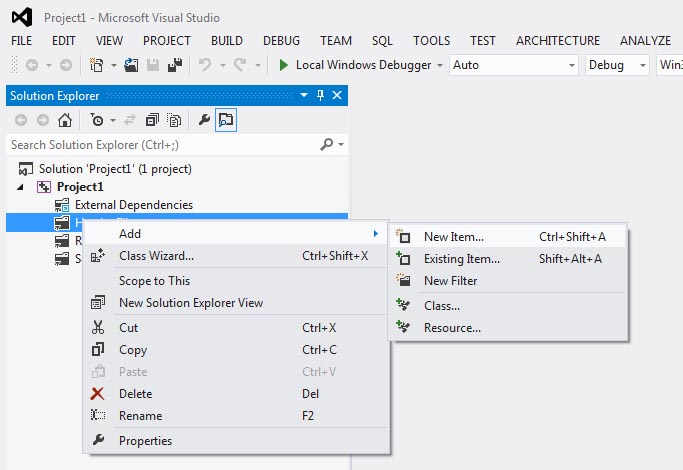Screen dimensions: 683x470
Task: Open the Redo history dropdown arrow
Action: tap(257, 66)
